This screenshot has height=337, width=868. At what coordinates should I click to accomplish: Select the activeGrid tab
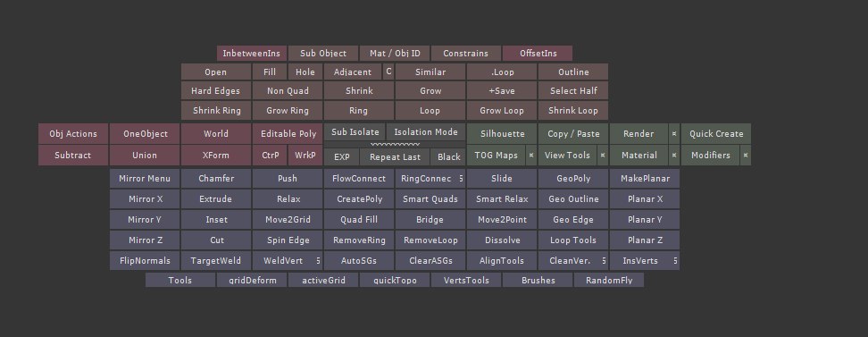click(323, 280)
